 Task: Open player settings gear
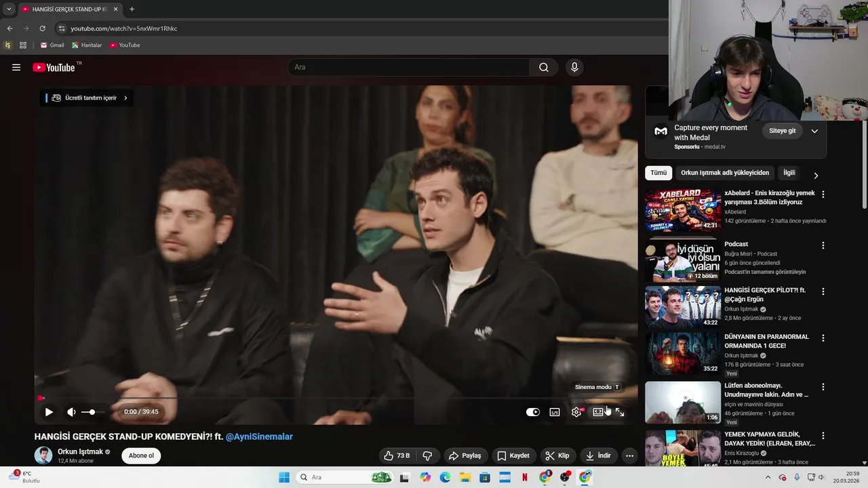(x=576, y=412)
